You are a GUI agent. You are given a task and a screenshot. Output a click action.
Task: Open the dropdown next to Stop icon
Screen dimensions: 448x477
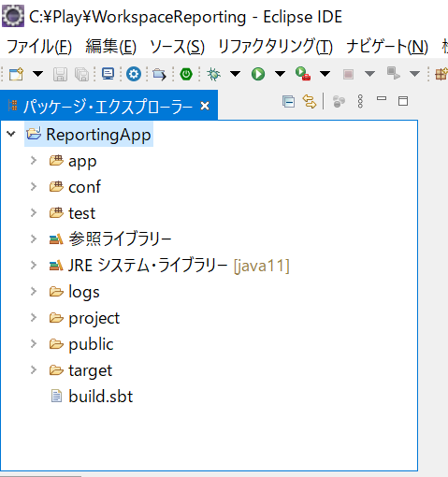[x=369, y=74]
